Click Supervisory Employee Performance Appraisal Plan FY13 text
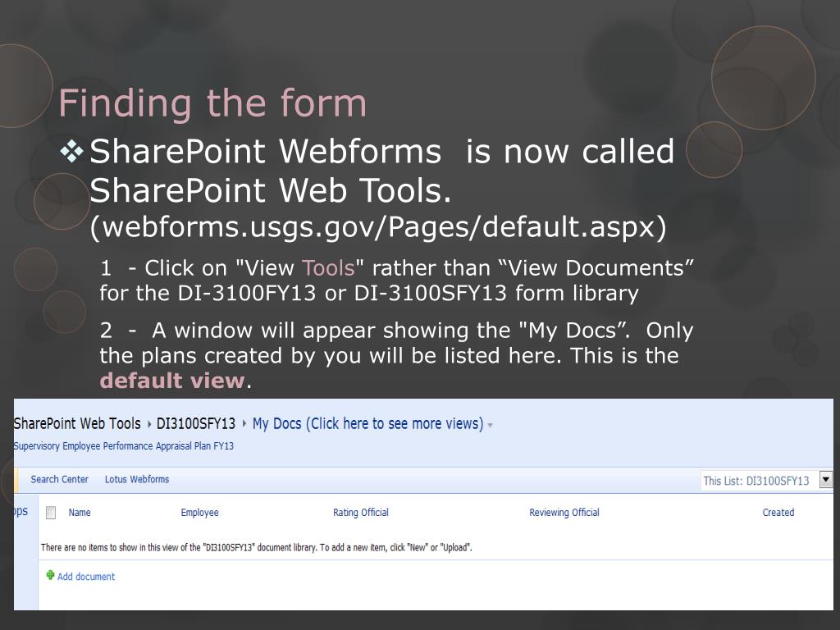840x630 pixels. tap(124, 445)
